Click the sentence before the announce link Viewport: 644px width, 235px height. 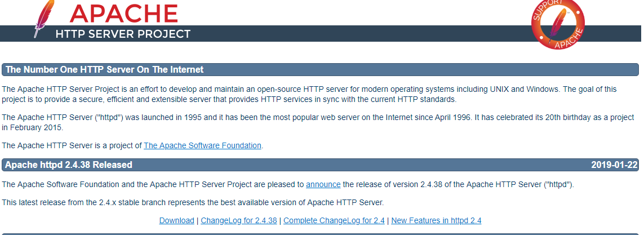pyautogui.click(x=152, y=184)
